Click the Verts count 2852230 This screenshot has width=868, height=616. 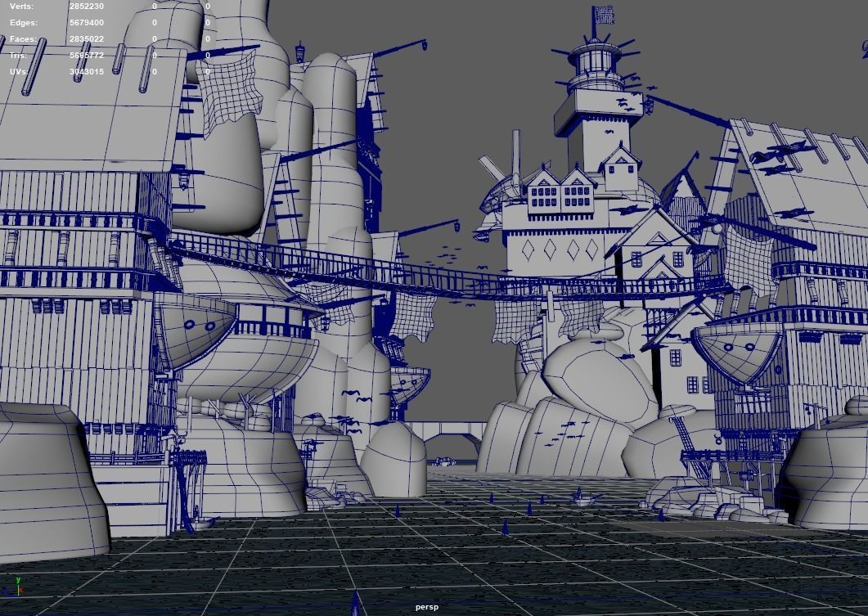87,7
